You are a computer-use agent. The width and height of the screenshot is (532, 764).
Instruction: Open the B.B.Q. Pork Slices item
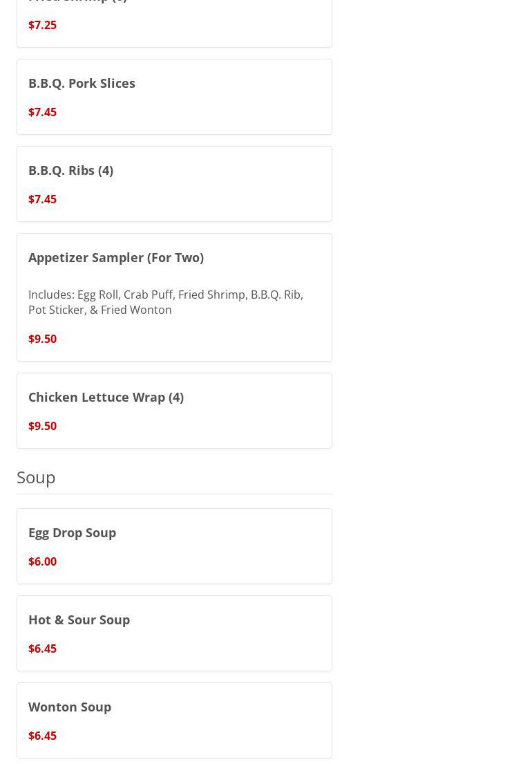82,83
